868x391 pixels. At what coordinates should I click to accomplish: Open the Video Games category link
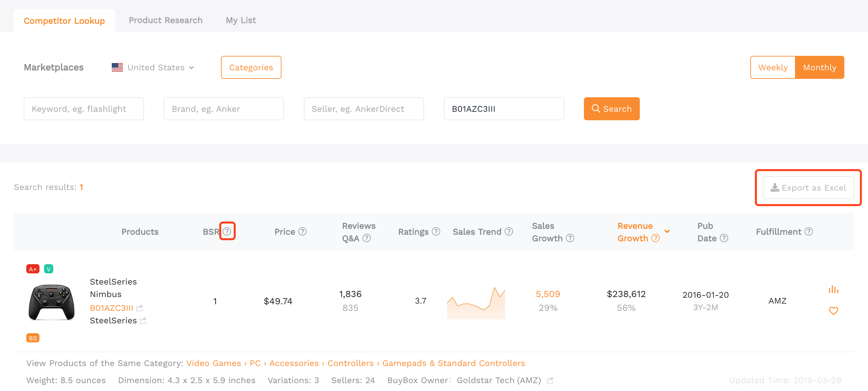click(x=214, y=363)
